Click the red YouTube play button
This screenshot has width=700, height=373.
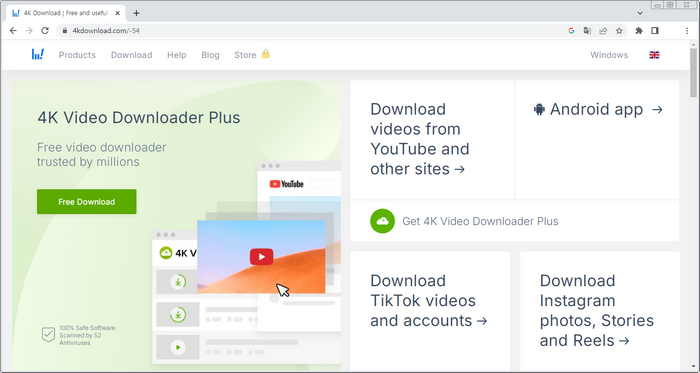tap(262, 257)
